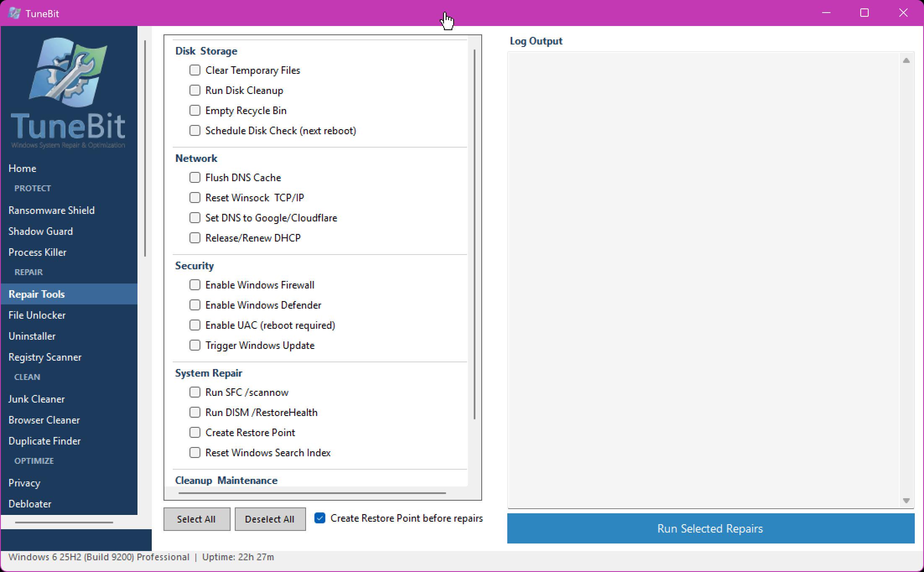This screenshot has width=924, height=572.
Task: Click Log Output scroll down arrow
Action: (x=906, y=501)
